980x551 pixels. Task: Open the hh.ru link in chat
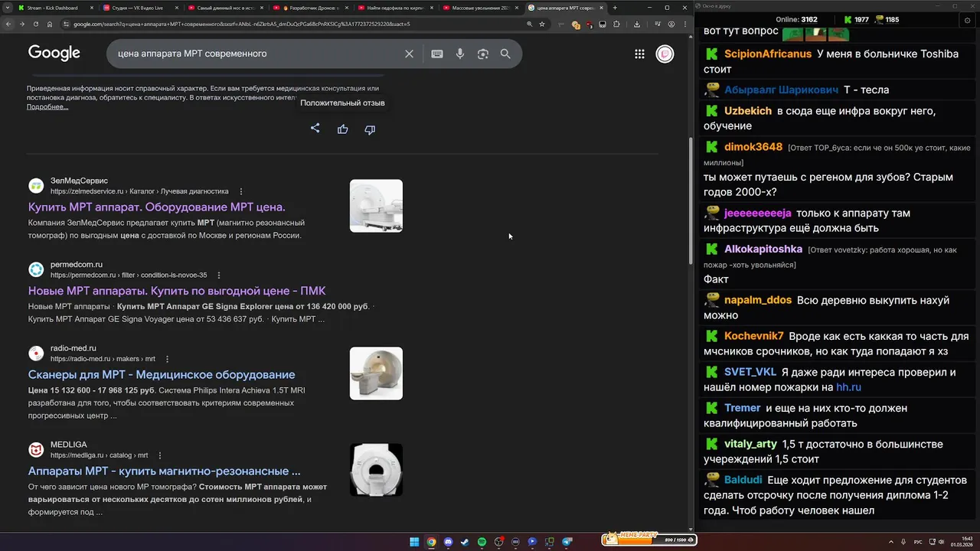coord(849,387)
